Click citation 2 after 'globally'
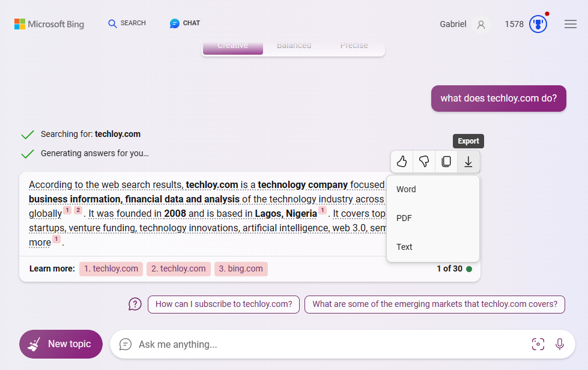This screenshot has height=370, width=588. point(78,210)
